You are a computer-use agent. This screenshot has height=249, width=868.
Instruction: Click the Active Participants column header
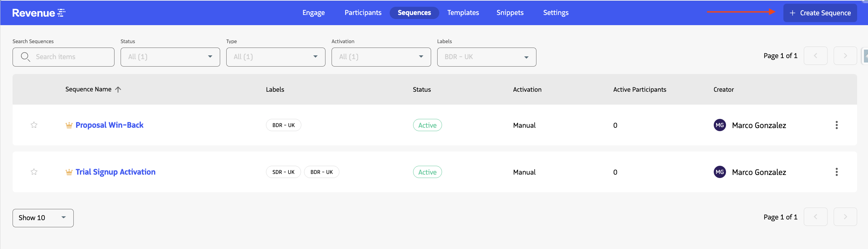click(640, 89)
